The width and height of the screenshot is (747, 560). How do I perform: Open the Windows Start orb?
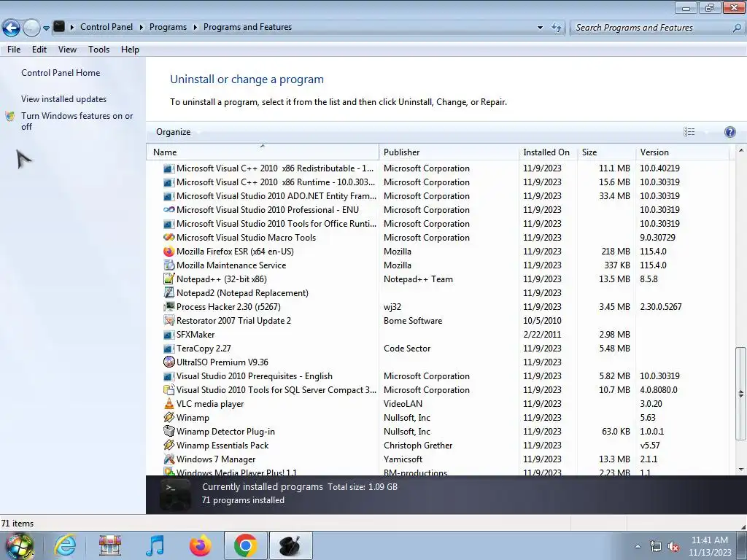tap(19, 546)
